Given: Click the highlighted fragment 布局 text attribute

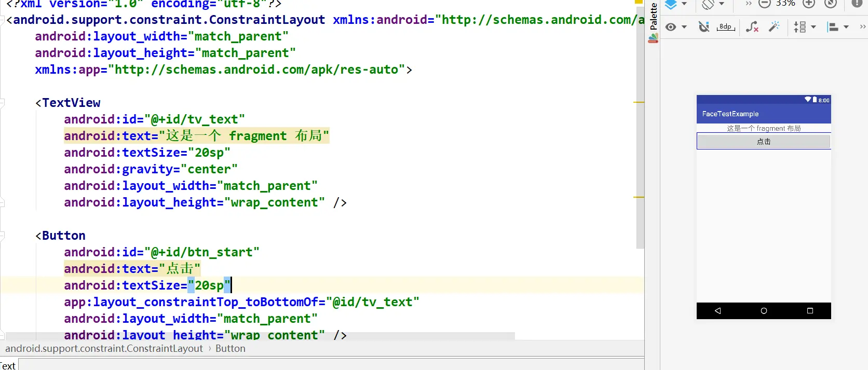Looking at the screenshot, I should 196,136.
